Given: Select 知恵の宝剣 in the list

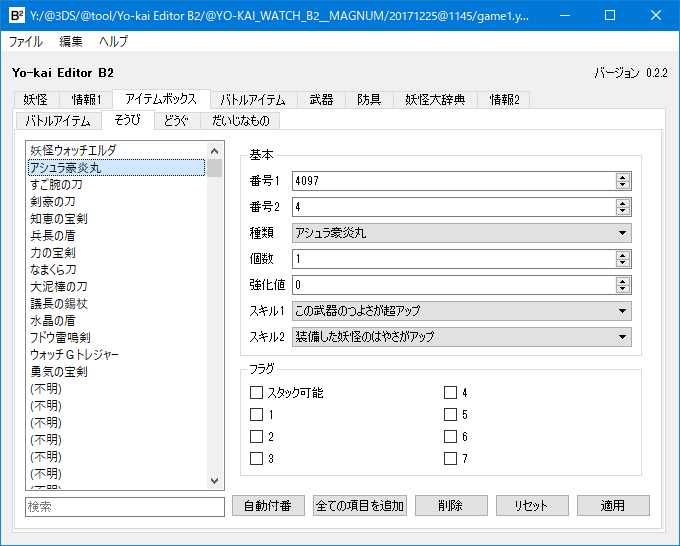Looking at the screenshot, I should 117,219.
